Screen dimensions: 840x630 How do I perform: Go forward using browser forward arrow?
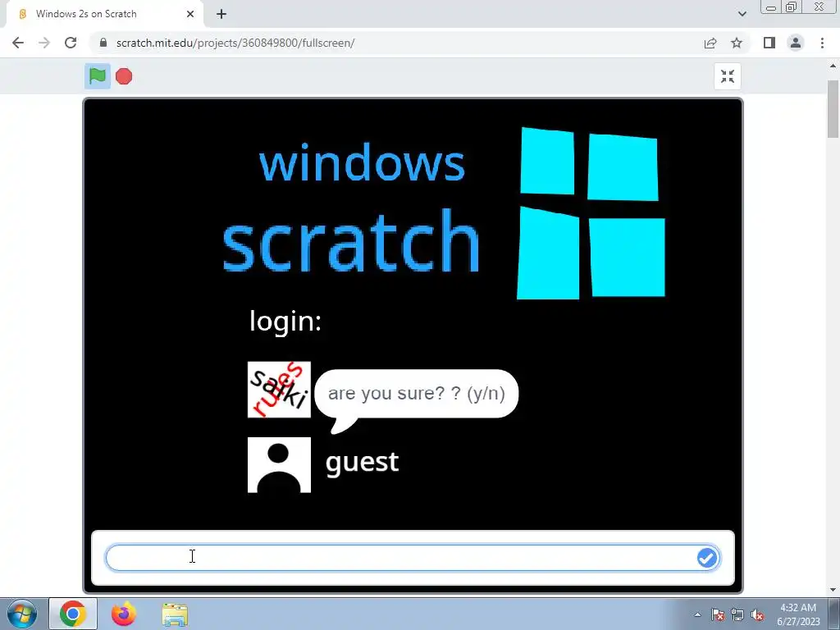coord(44,43)
